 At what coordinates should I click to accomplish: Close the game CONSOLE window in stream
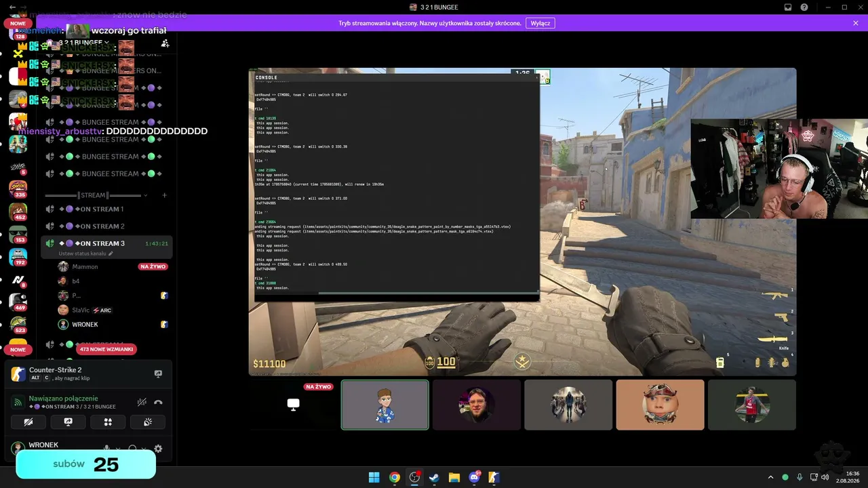(x=536, y=77)
